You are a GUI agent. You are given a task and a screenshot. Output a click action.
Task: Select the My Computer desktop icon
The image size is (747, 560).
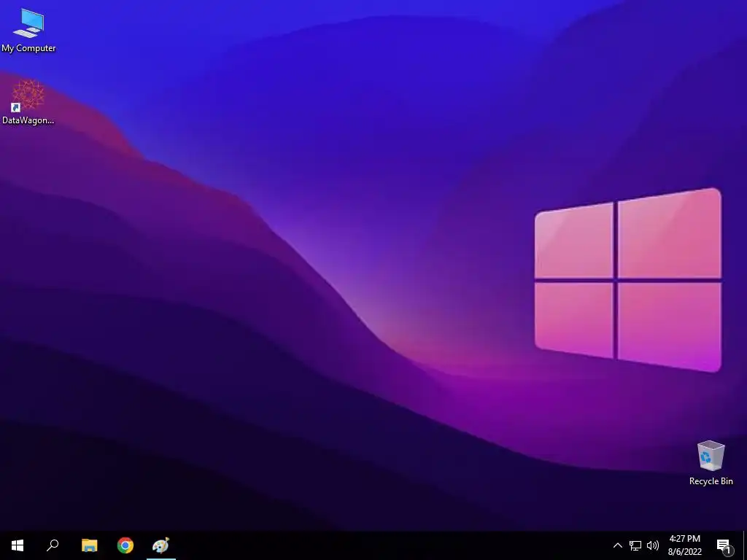coord(28,30)
